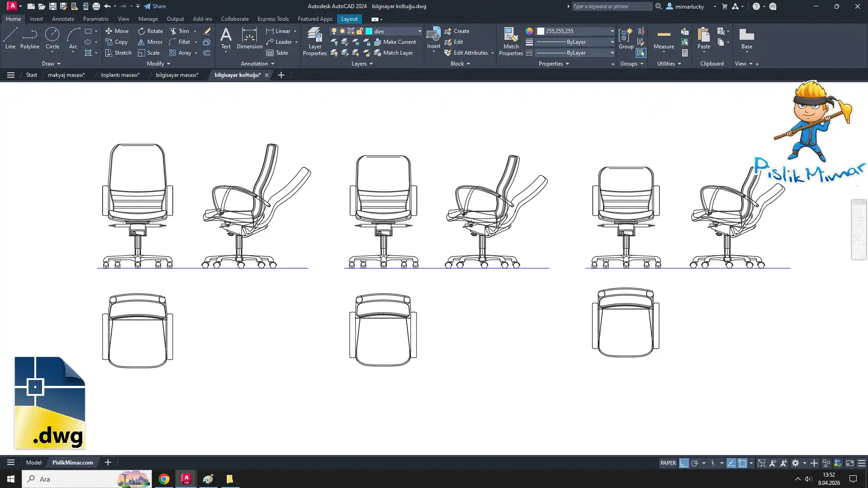The height and width of the screenshot is (488, 868).
Task: Switch to 'toplantı masası' drawing tab
Action: pos(120,75)
